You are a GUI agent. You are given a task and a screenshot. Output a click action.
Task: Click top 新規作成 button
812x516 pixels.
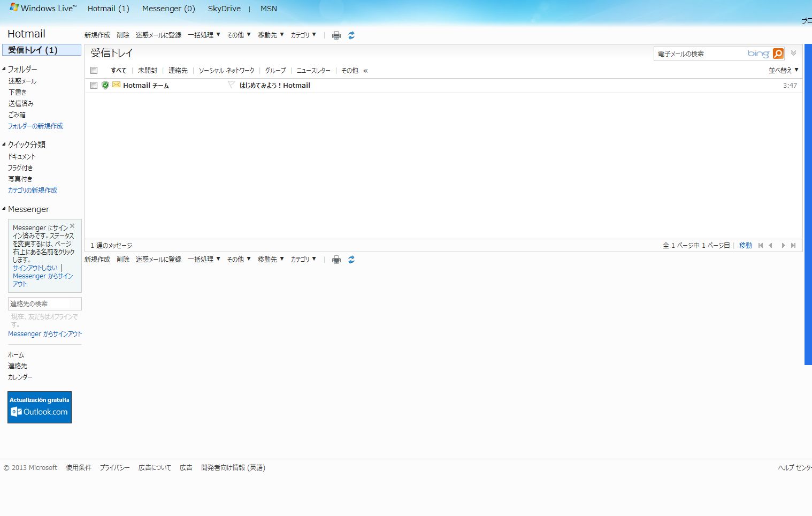tap(97, 35)
